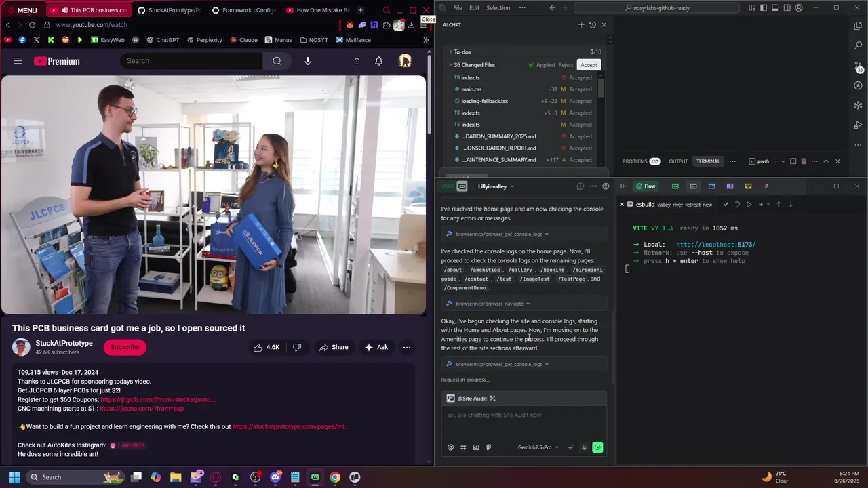This screenshot has height=488, width=868.
Task: Open Run and Debug sidebar icon
Action: pos(858,125)
